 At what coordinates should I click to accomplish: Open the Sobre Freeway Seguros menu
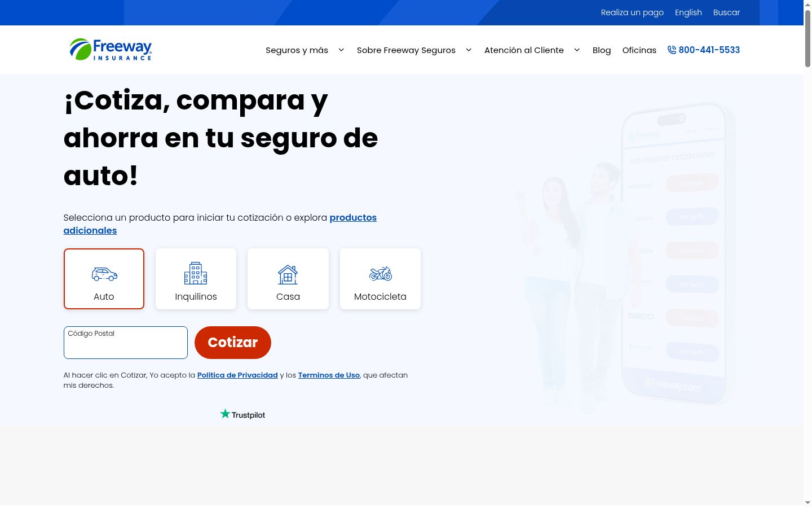pyautogui.click(x=406, y=50)
